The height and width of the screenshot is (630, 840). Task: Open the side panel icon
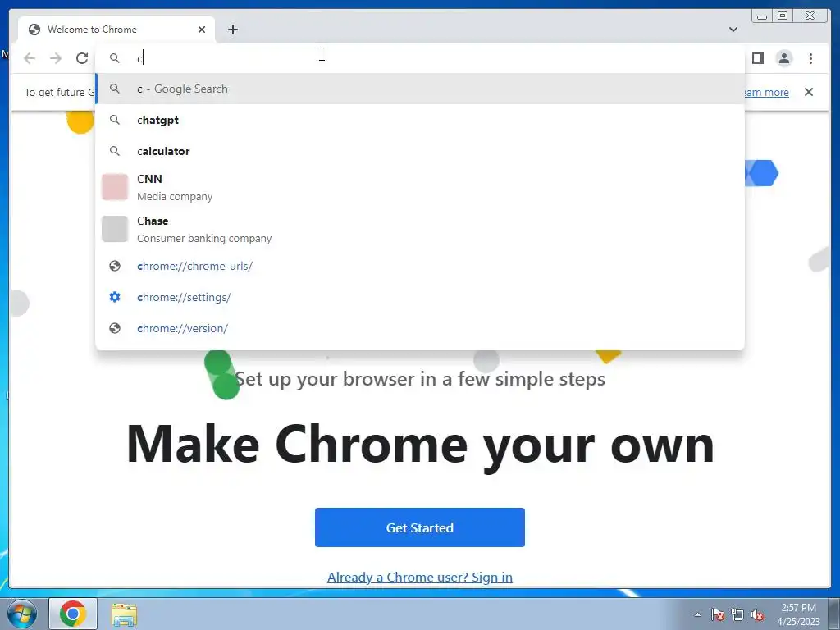(757, 58)
